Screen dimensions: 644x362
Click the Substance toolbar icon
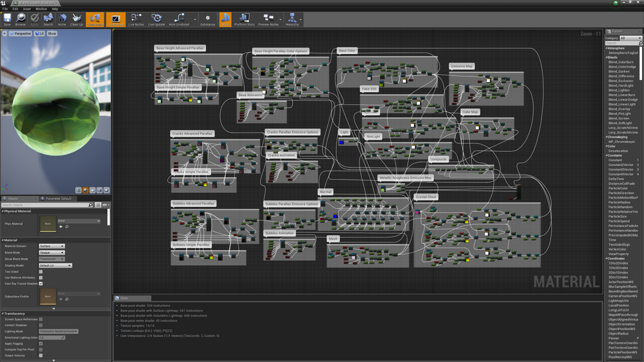tap(208, 19)
